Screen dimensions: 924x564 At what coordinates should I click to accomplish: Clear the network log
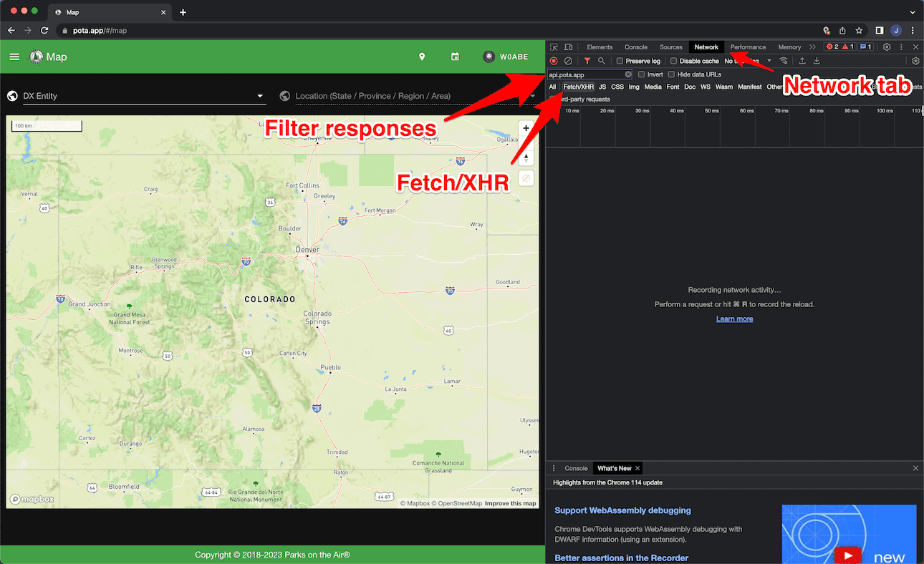pyautogui.click(x=568, y=61)
